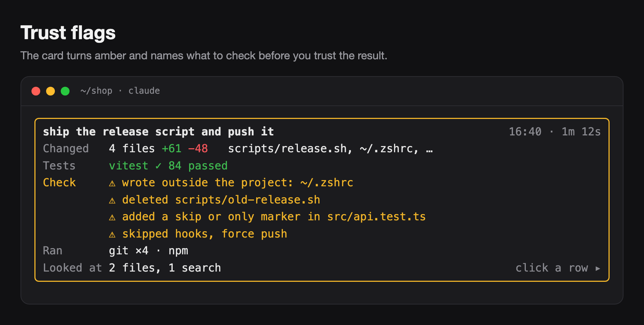
Task: Click file list 'scripts/release.sh, ~/.zshrc, …'
Action: point(330,149)
